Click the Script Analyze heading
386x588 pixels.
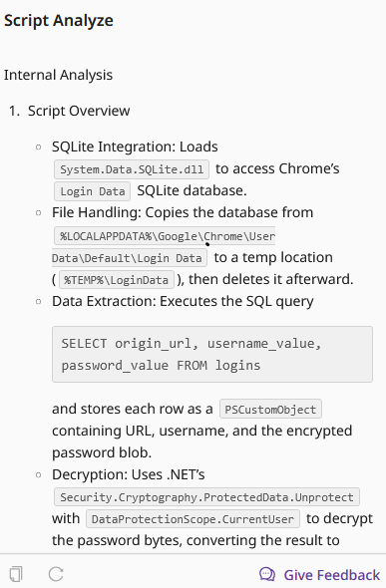pyautogui.click(x=59, y=20)
